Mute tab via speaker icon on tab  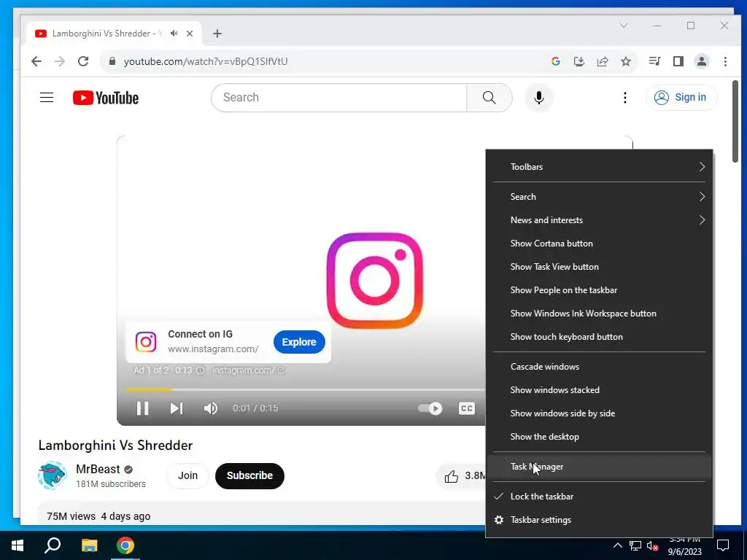[174, 34]
